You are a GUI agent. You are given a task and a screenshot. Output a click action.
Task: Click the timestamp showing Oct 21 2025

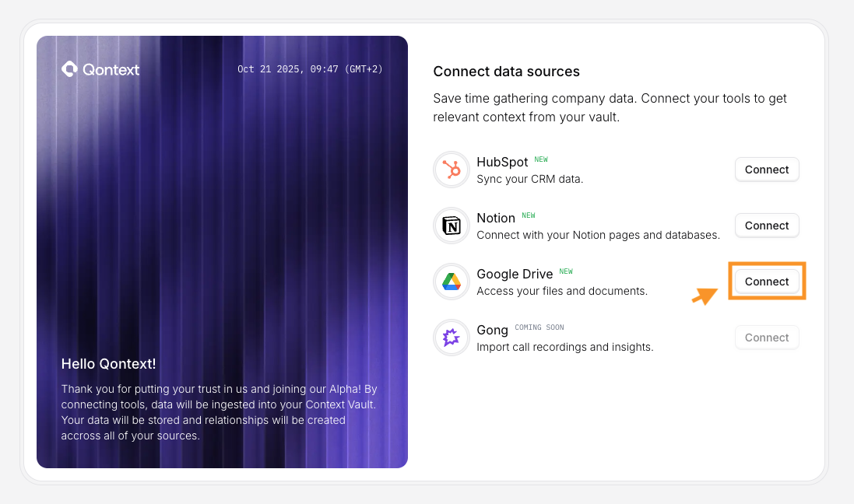coord(310,68)
